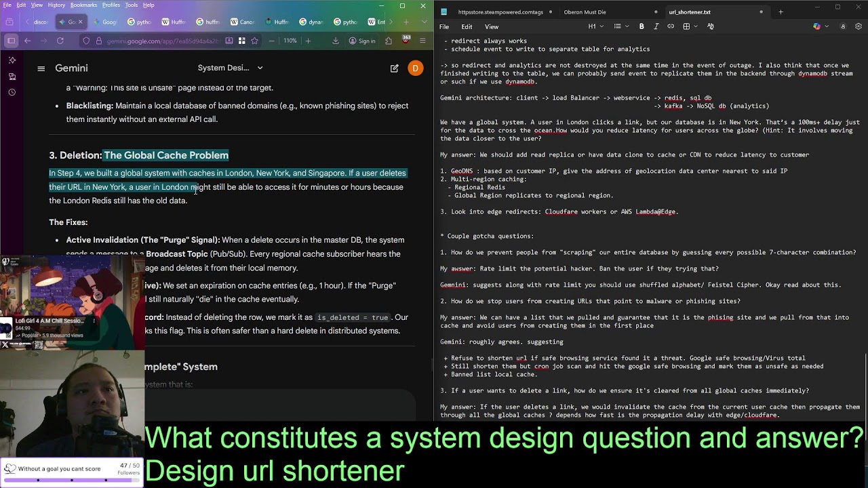Image resolution: width=868 pixels, height=488 pixels.
Task: Expand the System Design chat title dropdown
Action: (260, 68)
